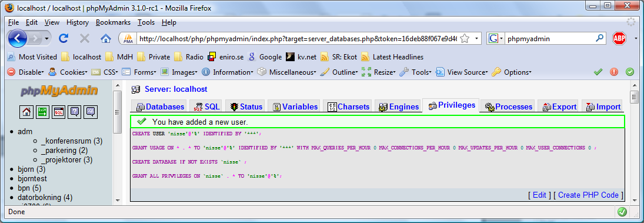
Task: Go back with Firefox Back arrow
Action: coord(18,39)
